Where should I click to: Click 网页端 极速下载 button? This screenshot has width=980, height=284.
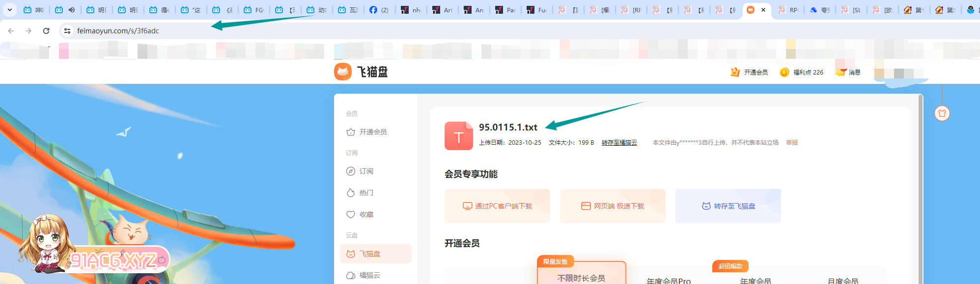click(613, 206)
